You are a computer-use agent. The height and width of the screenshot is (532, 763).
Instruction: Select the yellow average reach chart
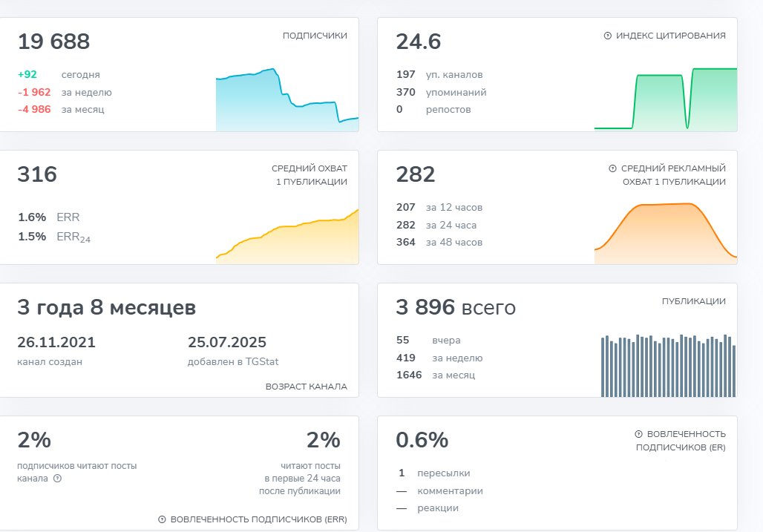pos(286,236)
